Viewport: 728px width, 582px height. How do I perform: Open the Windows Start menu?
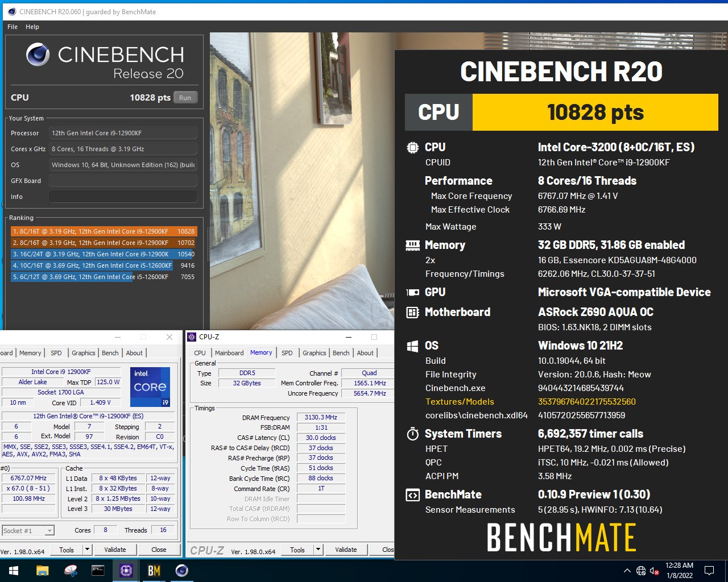[x=14, y=570]
